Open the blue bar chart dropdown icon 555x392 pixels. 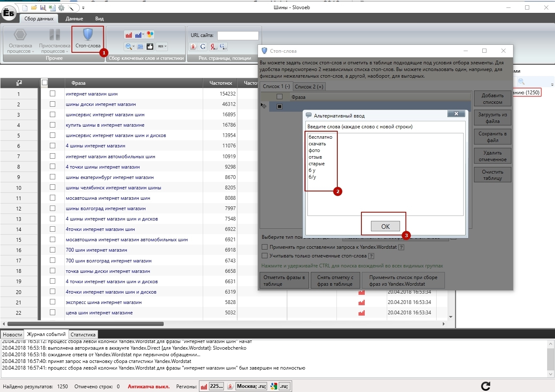pyautogui.click(x=140, y=35)
